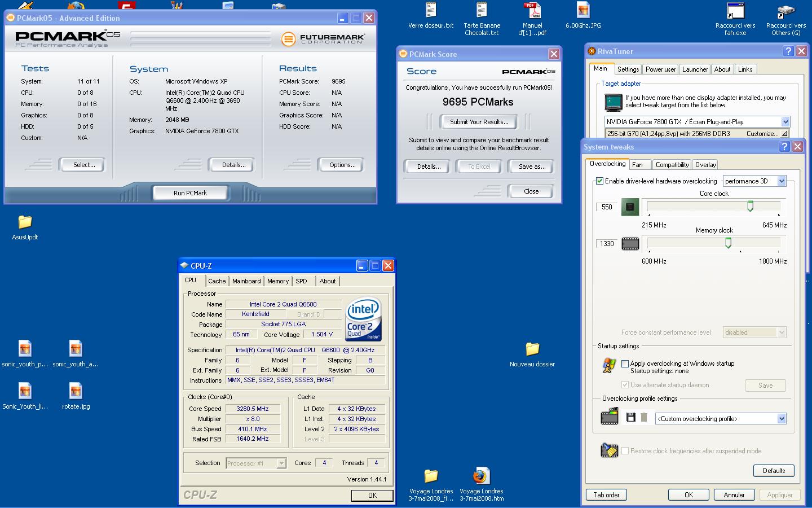Click Tab order button
Viewport: 812px width, 508px height.
tap(606, 495)
